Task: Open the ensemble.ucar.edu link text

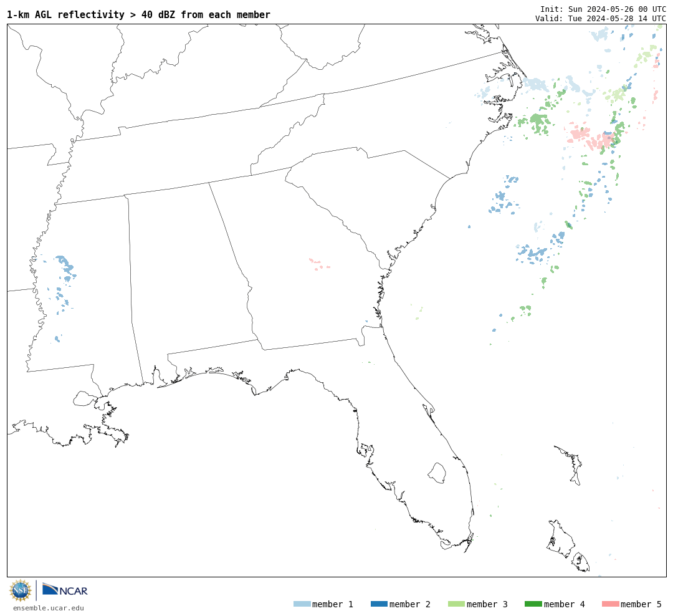Action: pyautogui.click(x=49, y=608)
